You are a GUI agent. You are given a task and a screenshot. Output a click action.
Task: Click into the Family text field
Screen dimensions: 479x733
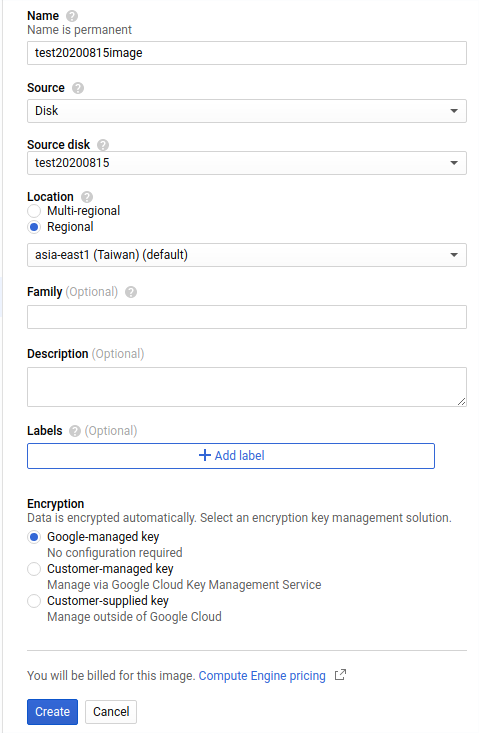247,317
